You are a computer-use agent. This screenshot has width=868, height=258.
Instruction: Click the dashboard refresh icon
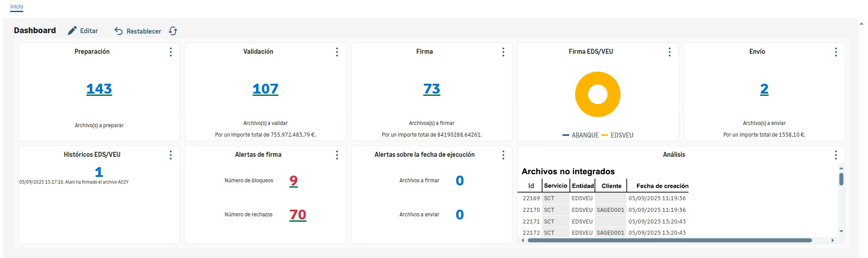pos(173,31)
